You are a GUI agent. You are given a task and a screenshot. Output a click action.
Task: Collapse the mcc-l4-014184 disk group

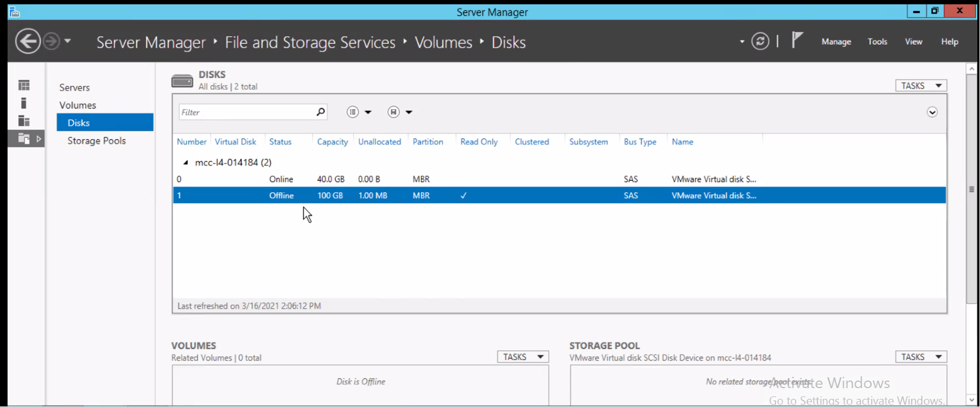[185, 162]
